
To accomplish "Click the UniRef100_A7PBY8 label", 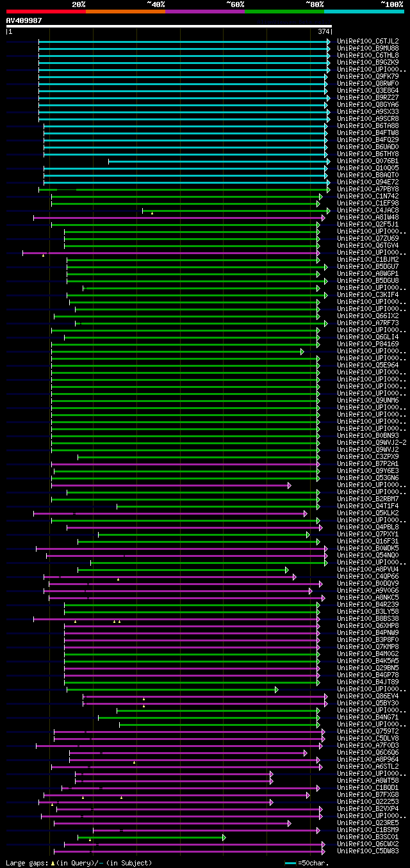I will point(368,189).
